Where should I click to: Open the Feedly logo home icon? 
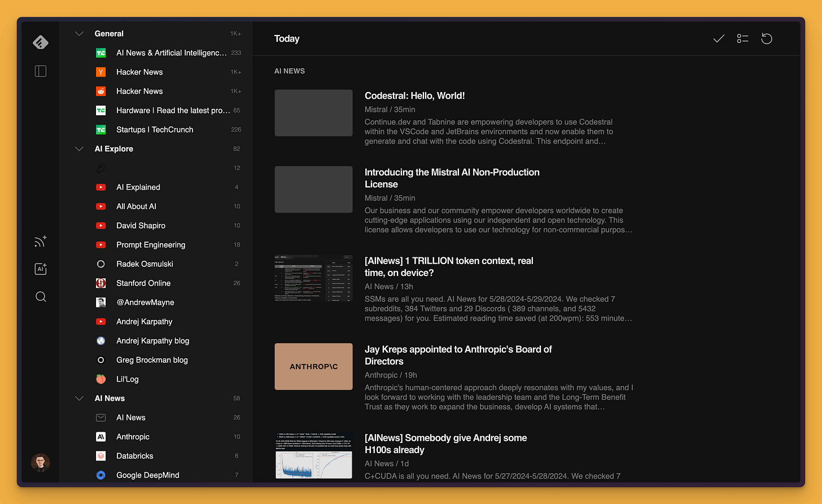[41, 42]
